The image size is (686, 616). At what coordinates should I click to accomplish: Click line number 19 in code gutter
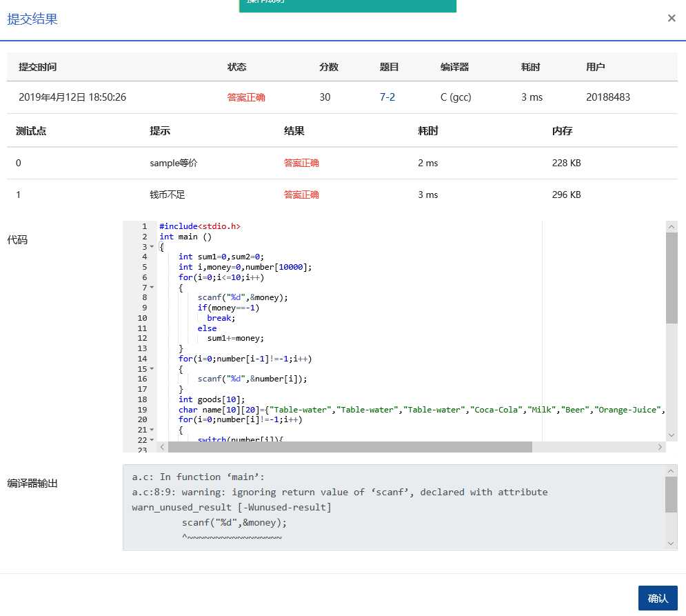(x=142, y=409)
